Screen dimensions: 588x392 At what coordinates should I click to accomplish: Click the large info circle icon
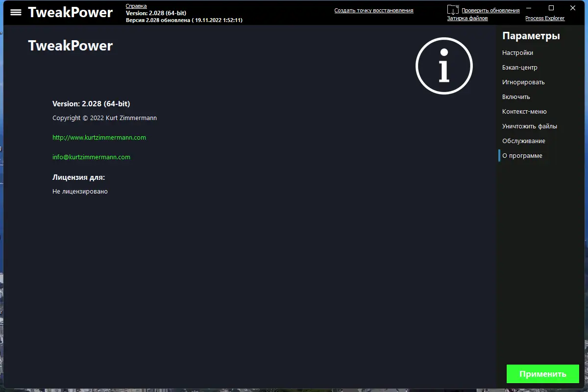point(444,66)
